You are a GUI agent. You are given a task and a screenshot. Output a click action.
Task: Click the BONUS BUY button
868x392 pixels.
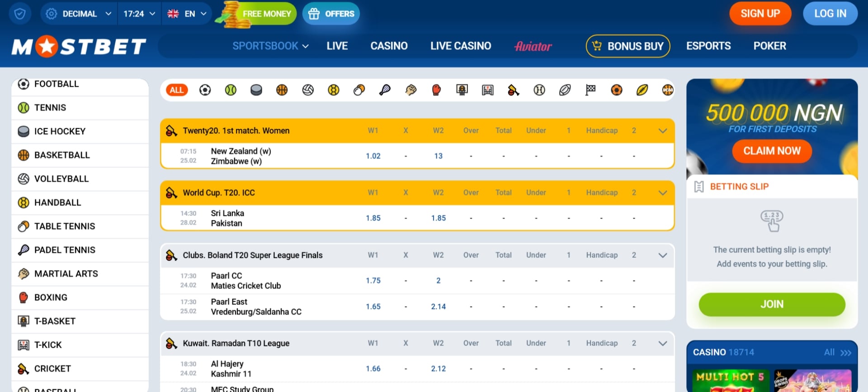628,46
